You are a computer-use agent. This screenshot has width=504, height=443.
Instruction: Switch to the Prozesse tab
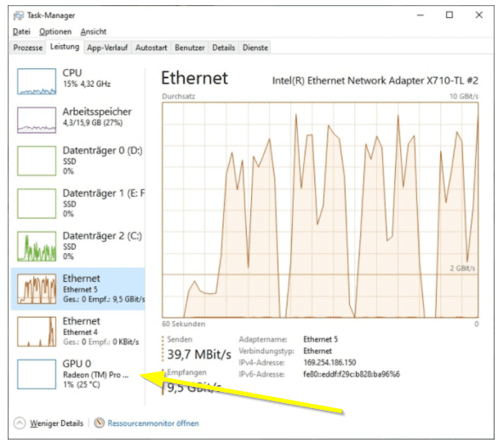click(28, 48)
